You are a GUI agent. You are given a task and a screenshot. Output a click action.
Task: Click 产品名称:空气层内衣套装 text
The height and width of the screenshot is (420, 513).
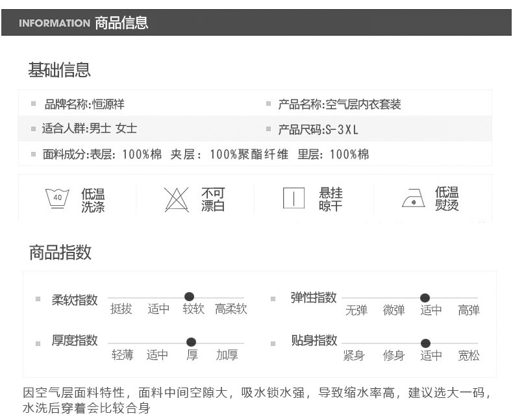(x=340, y=105)
